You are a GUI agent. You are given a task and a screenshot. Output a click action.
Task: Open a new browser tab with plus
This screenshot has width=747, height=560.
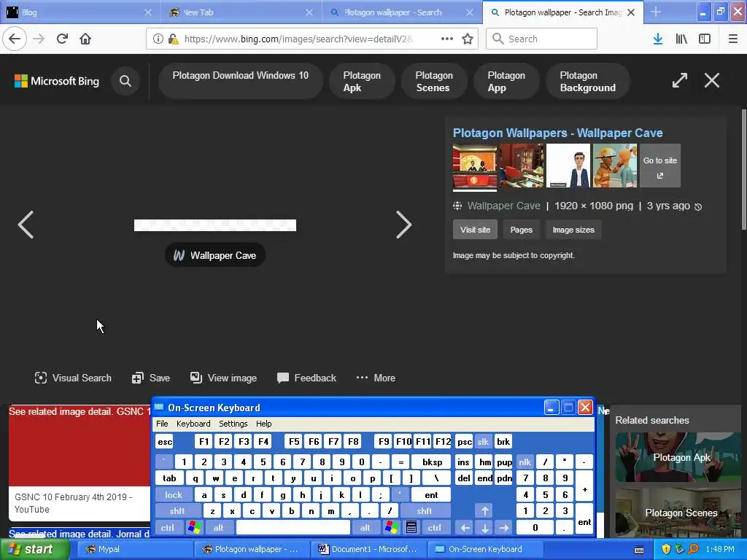(x=656, y=12)
